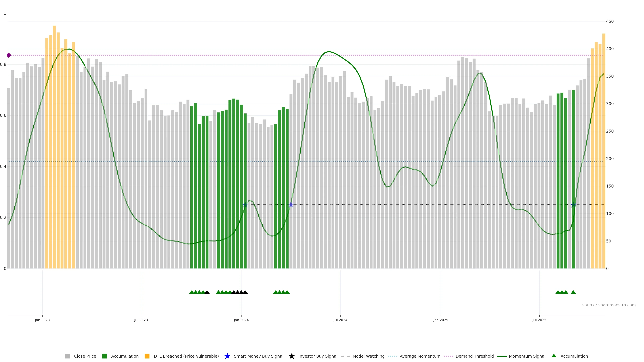The height and width of the screenshot is (362, 644).
Task: Click the second Smart Money star in 2024
Action: tap(291, 205)
